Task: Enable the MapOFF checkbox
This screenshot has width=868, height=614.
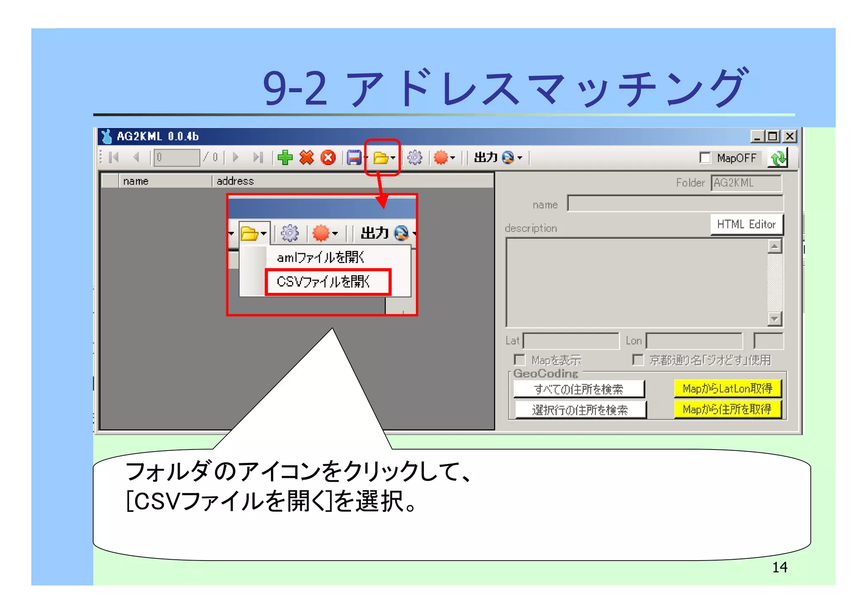Action: tap(705, 158)
